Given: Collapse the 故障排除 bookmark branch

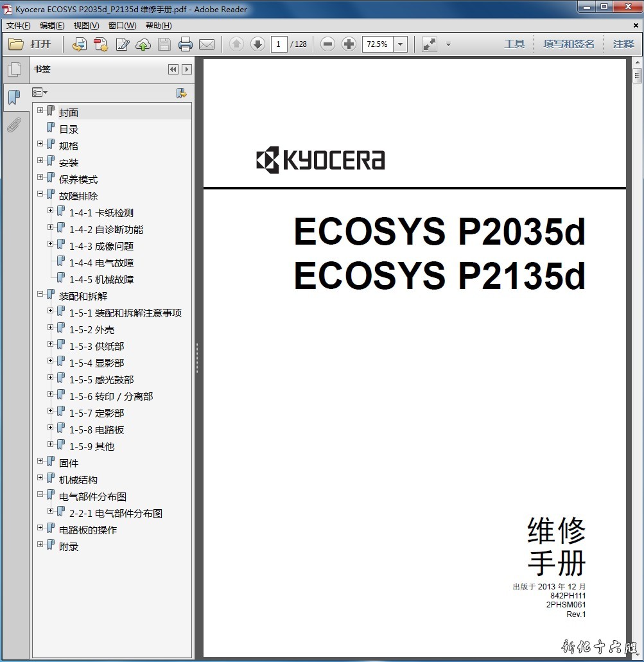Looking at the screenshot, I should click(x=40, y=194).
